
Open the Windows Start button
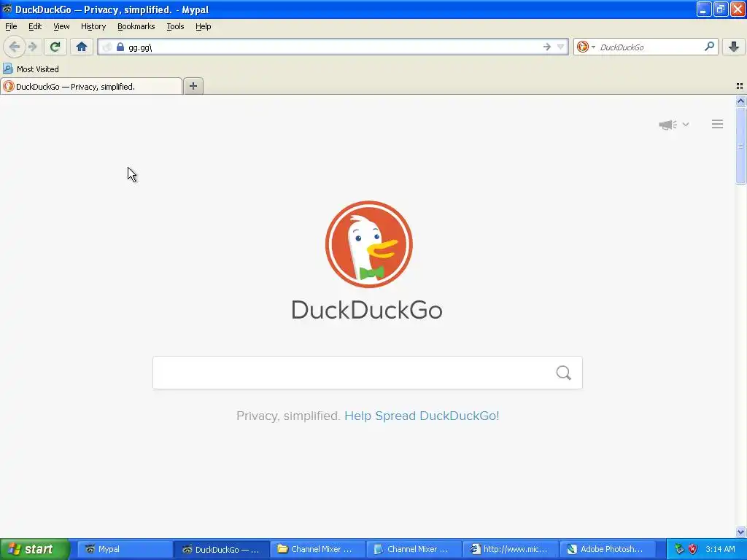pos(34,549)
